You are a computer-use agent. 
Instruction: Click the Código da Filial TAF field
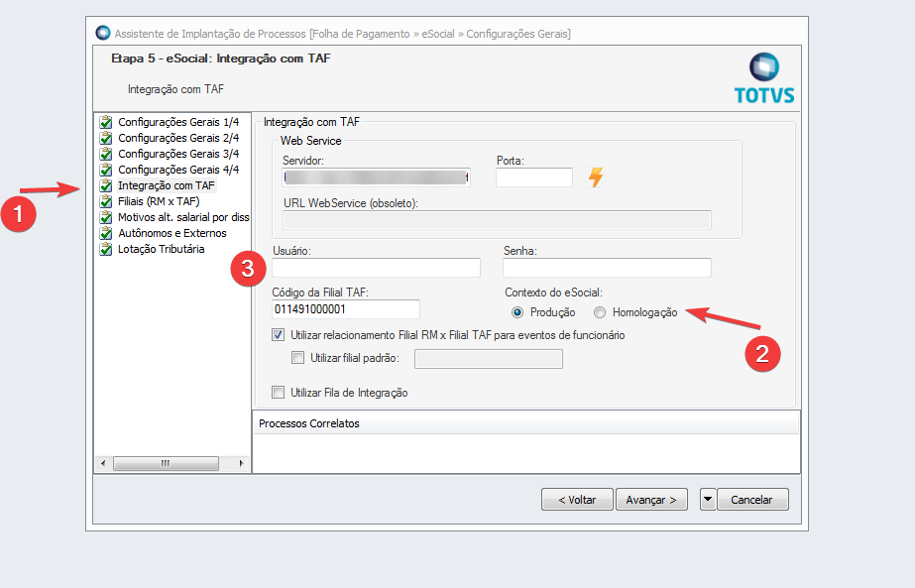click(x=345, y=309)
